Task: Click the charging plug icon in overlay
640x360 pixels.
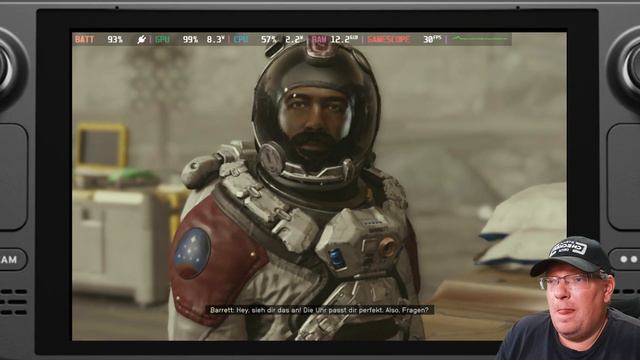Action: 141,39
